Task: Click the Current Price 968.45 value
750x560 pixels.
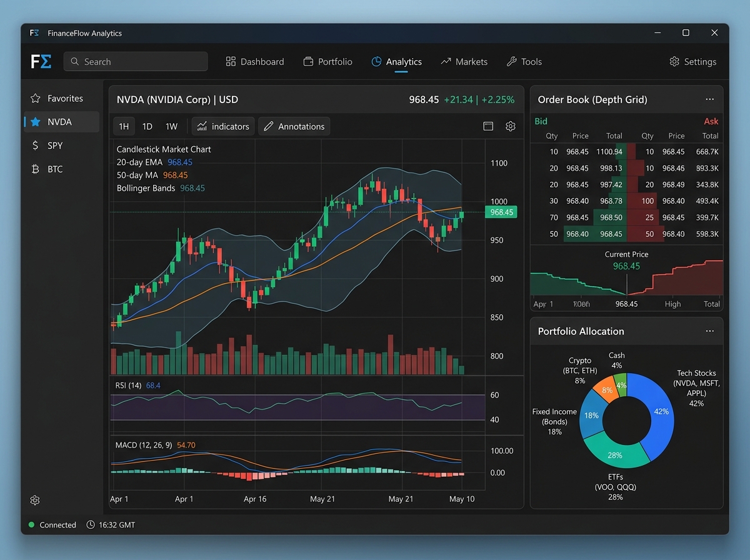Action: tap(626, 266)
